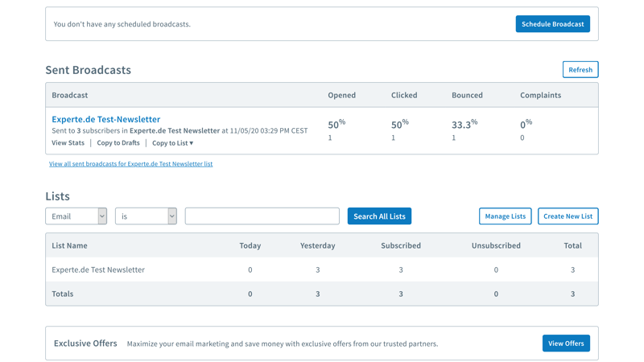Expand the "is" condition dropdown

tap(146, 216)
